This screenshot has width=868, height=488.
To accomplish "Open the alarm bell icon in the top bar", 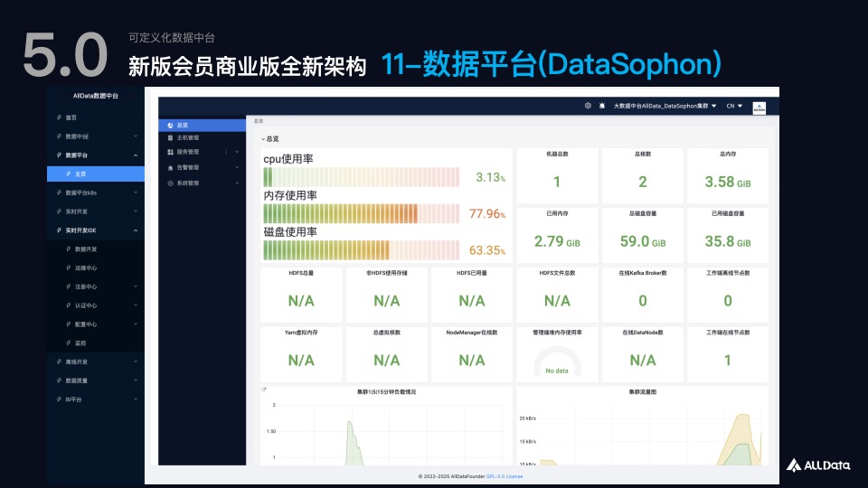I will [x=602, y=106].
